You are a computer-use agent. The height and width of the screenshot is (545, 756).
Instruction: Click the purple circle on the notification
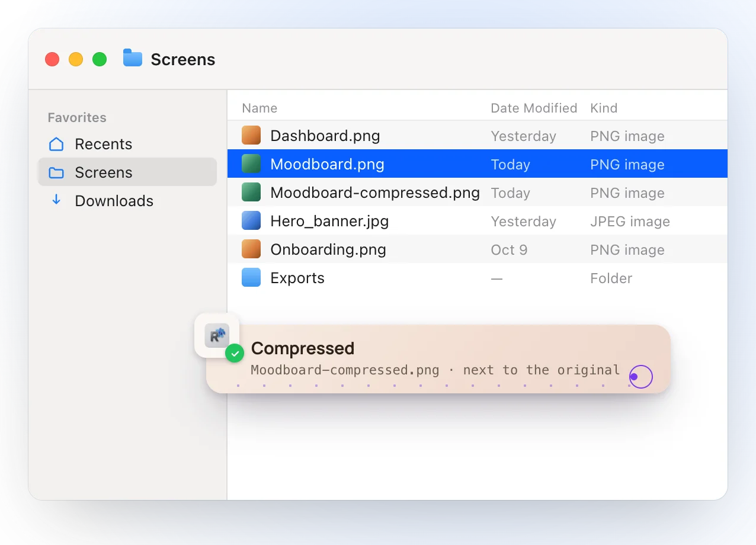click(640, 377)
